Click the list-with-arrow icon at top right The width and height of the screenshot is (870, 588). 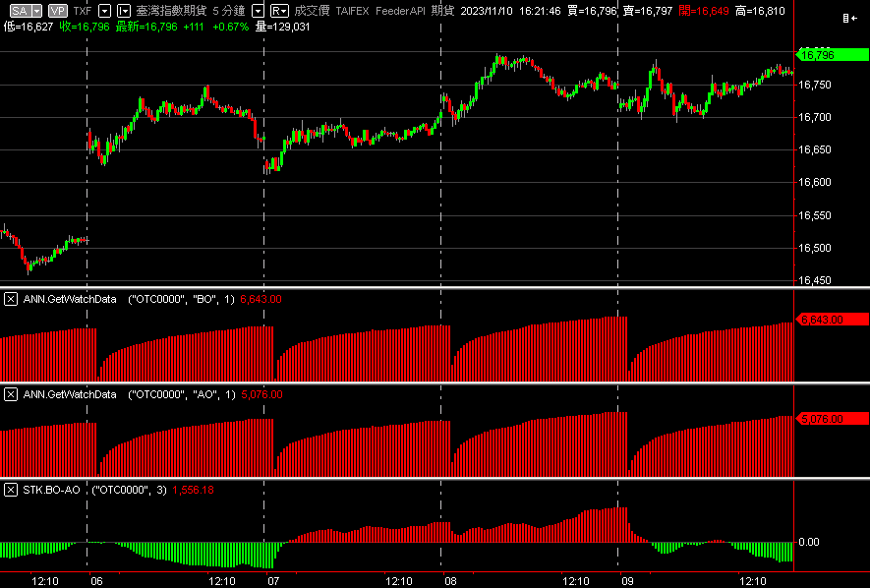[849, 19]
